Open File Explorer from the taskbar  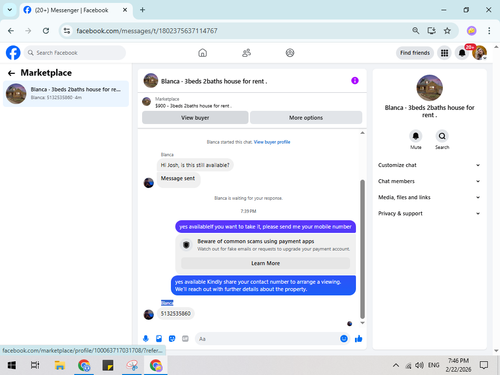[x=60, y=365]
